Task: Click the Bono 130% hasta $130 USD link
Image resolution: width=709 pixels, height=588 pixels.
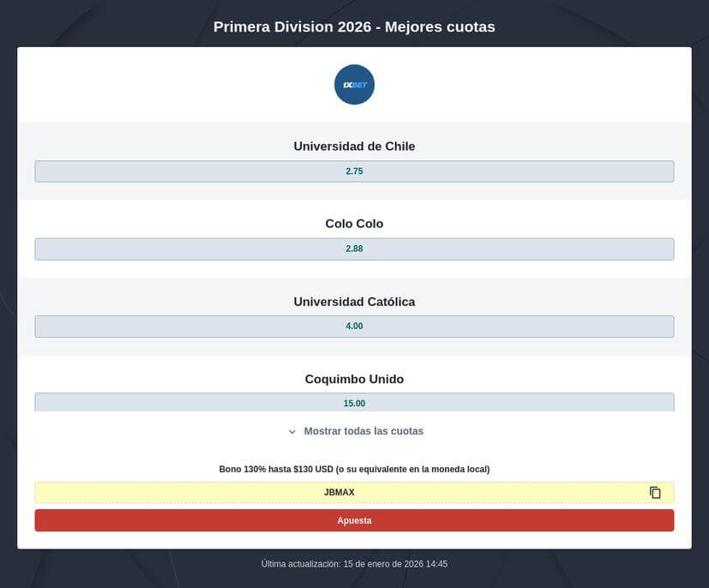Action: (354, 469)
